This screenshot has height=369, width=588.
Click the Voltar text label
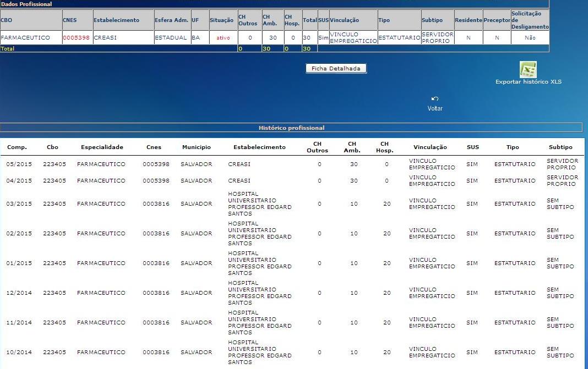(435, 108)
